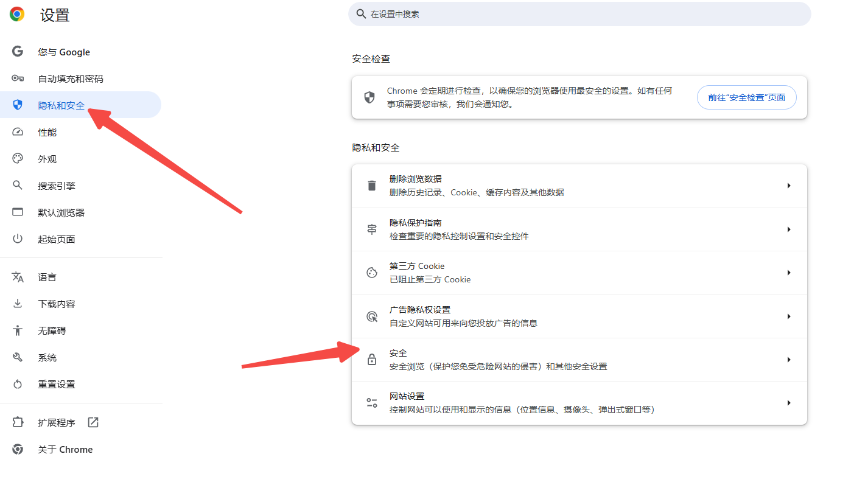Click the 在设置中搜索 search field
Viewport: 868px width, 499px height.
point(579,13)
